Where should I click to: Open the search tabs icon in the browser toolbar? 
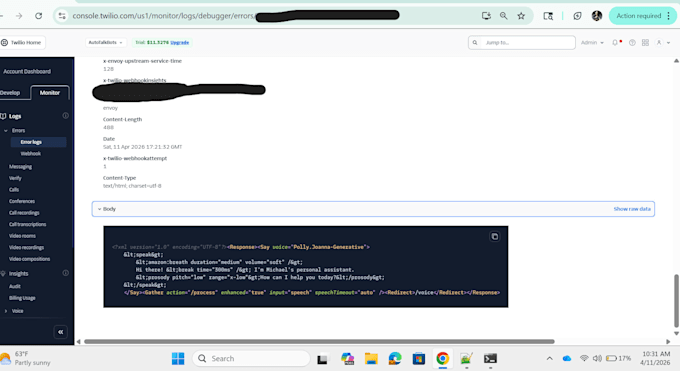click(548, 16)
